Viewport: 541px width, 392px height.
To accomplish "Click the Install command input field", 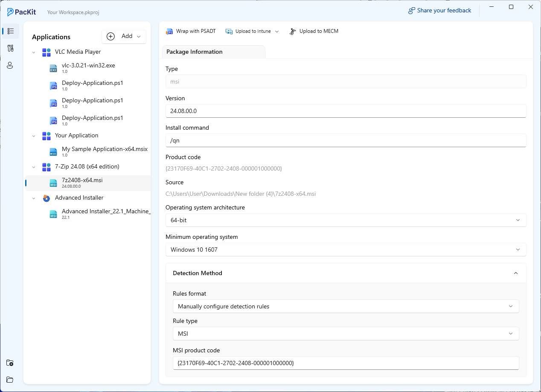I will (346, 140).
